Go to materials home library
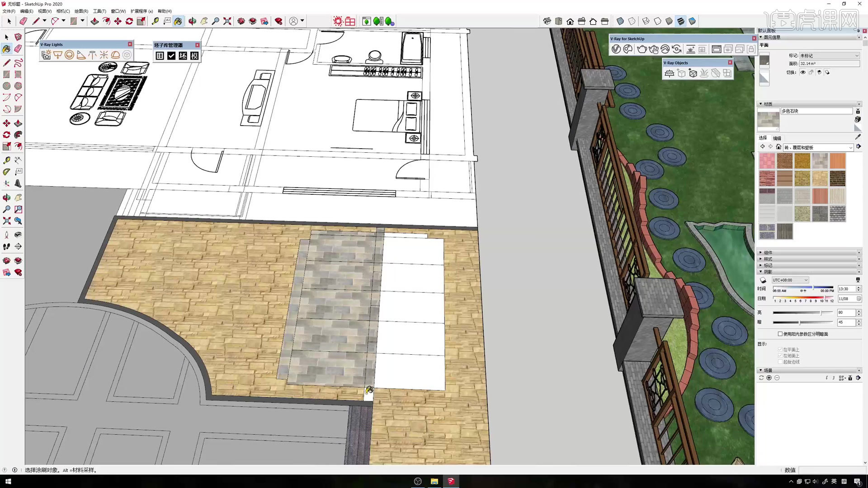This screenshot has height=488, width=868. (x=778, y=147)
